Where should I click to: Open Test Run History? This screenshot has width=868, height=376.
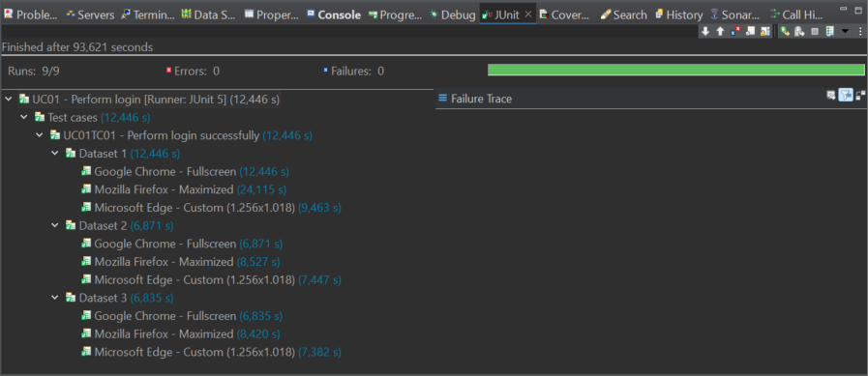(830, 32)
